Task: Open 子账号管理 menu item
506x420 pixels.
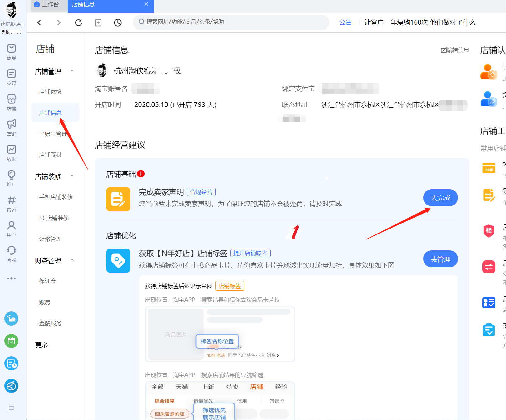Action: pos(53,134)
